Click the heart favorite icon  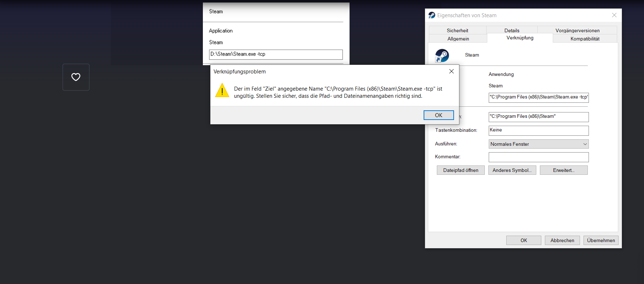click(x=76, y=77)
